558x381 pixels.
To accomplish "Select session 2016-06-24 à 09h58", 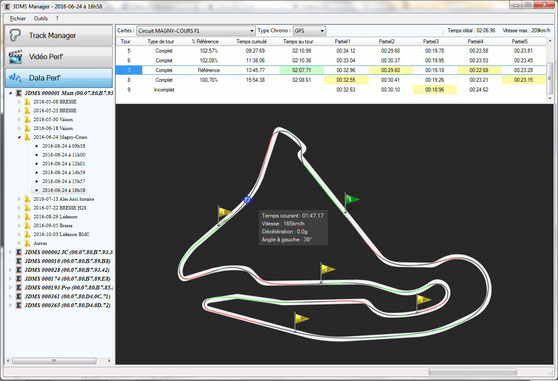I will [x=64, y=146].
